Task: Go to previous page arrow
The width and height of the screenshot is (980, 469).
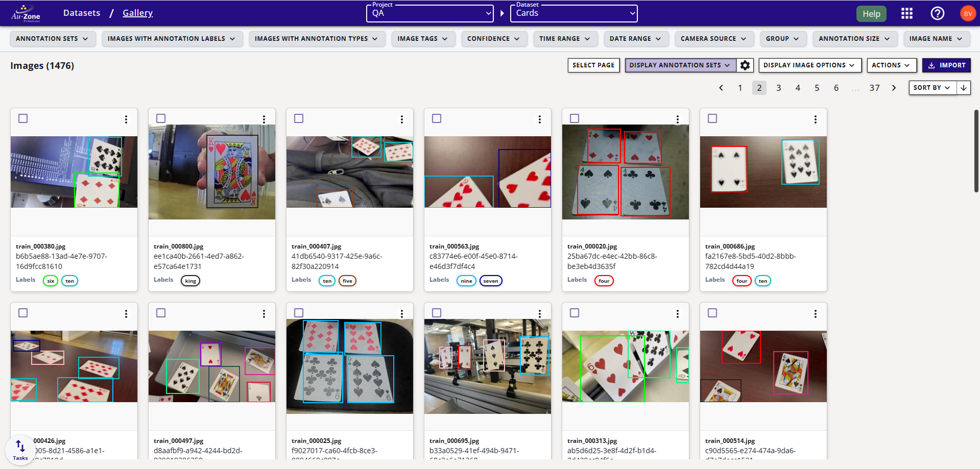Action: pos(721,88)
